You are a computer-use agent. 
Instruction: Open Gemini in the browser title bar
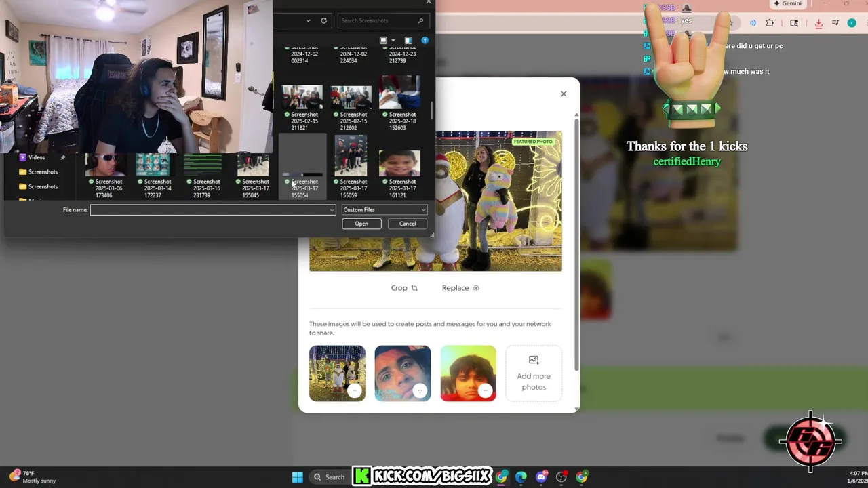tap(787, 4)
